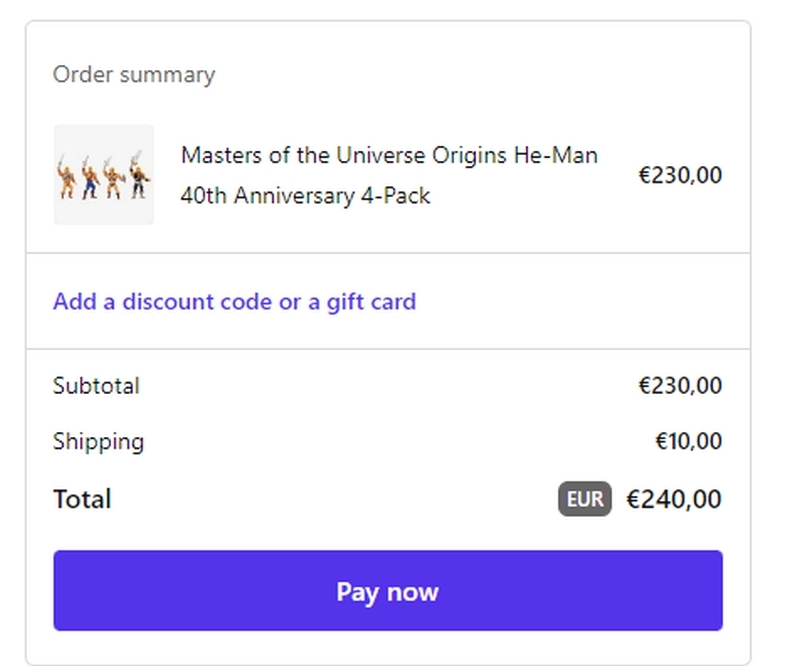Image resolution: width=800 pixels, height=666 pixels.
Task: Select the word He-Man in the product title
Action: 556,155
